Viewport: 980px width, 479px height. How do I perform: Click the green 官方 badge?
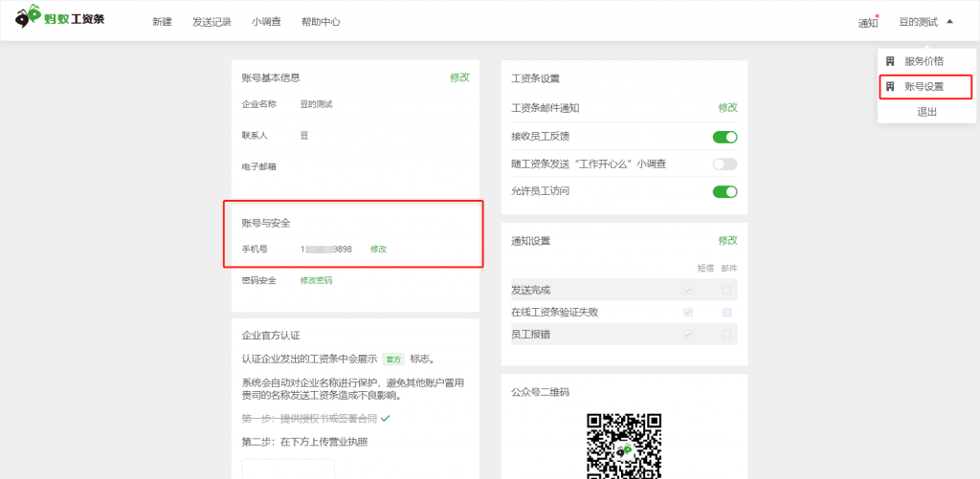(392, 359)
